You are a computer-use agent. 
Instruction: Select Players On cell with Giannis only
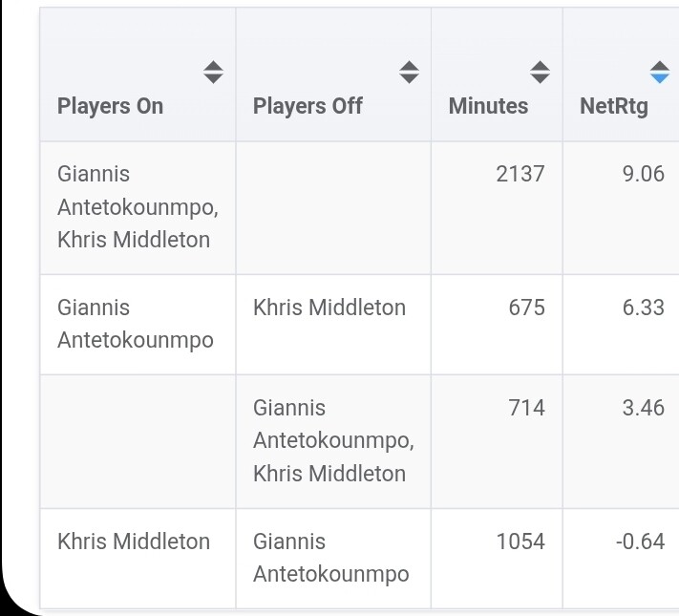(135, 324)
